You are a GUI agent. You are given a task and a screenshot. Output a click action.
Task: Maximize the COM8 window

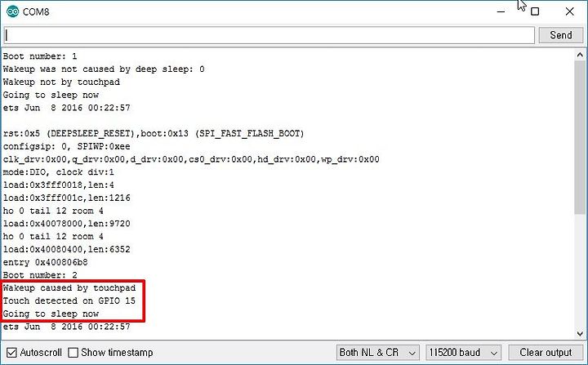(535, 11)
